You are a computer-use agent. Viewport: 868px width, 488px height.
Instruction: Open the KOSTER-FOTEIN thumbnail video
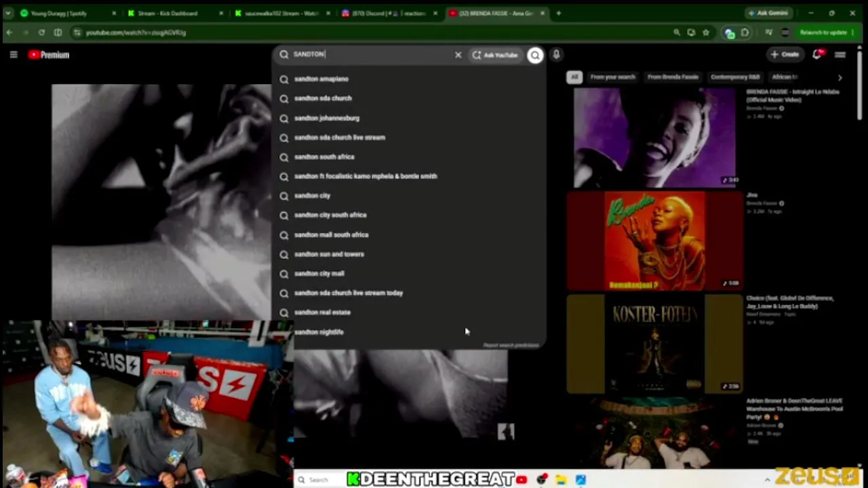click(654, 344)
